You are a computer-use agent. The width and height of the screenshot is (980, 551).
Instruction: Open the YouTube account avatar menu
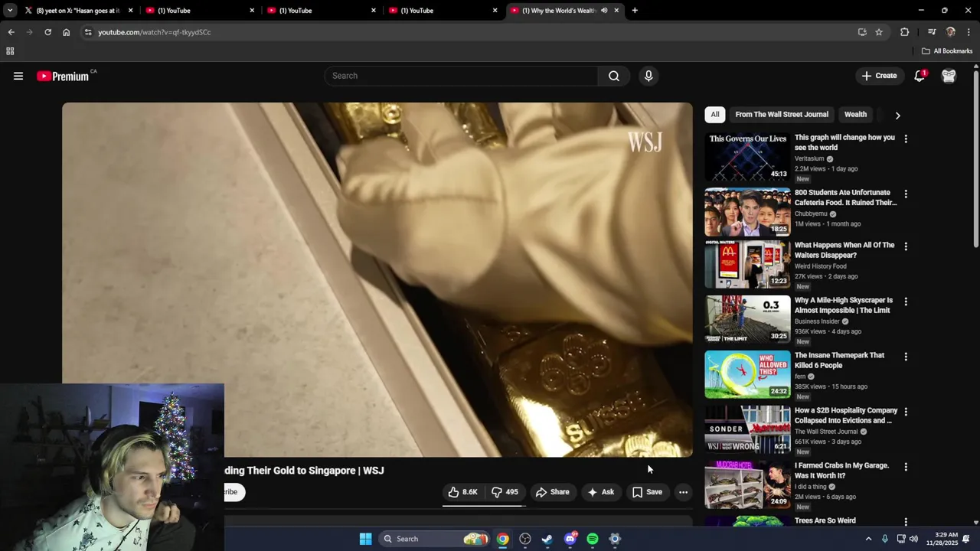coord(949,76)
